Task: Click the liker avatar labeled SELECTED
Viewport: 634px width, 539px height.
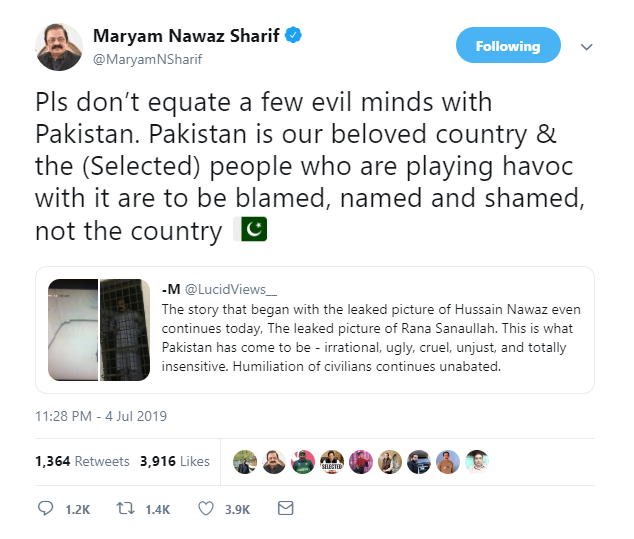Action: point(333,462)
